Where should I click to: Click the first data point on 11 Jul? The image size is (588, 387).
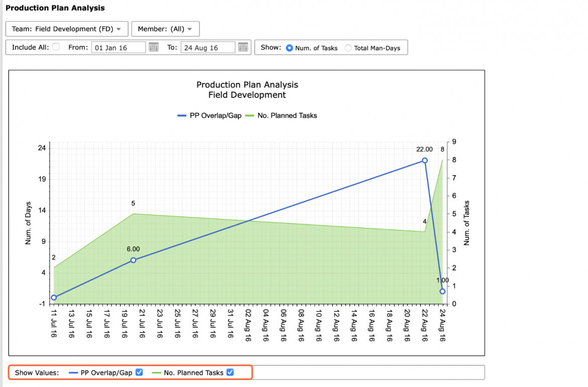click(54, 298)
